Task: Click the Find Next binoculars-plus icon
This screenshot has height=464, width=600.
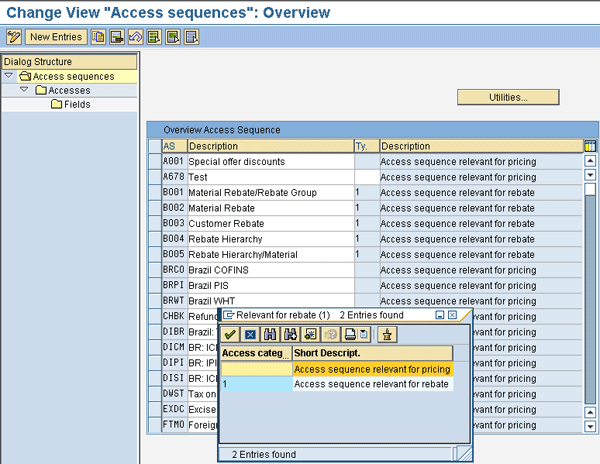Action: pos(290,335)
